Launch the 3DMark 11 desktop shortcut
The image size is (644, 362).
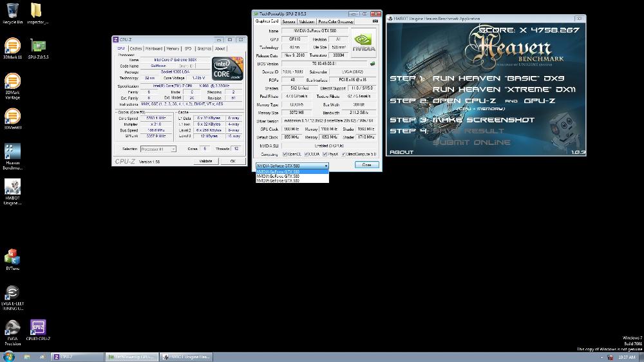pos(12,48)
